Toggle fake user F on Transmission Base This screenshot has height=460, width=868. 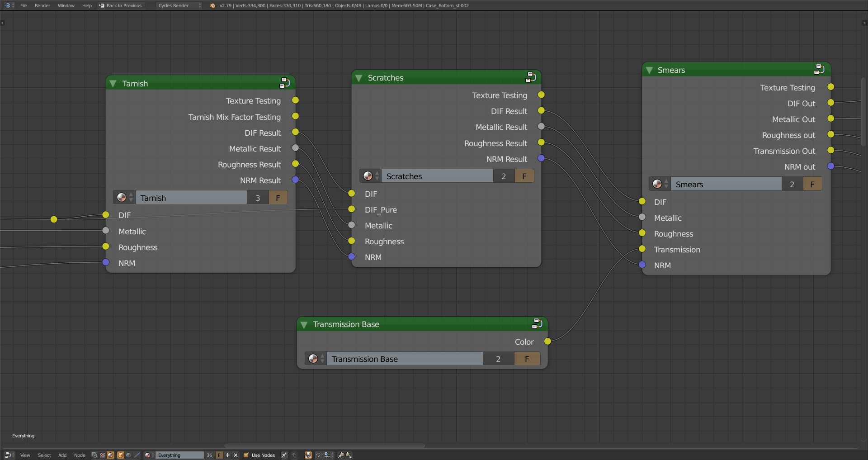tap(527, 359)
